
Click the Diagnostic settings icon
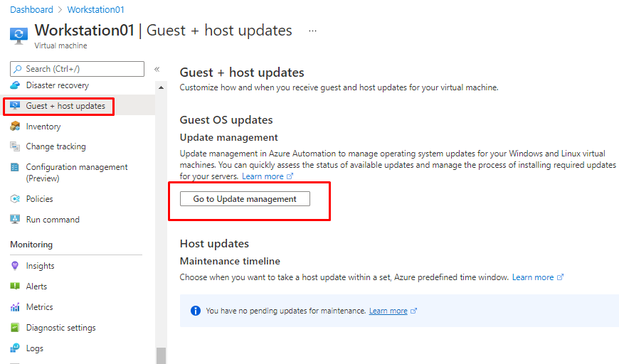tap(15, 328)
